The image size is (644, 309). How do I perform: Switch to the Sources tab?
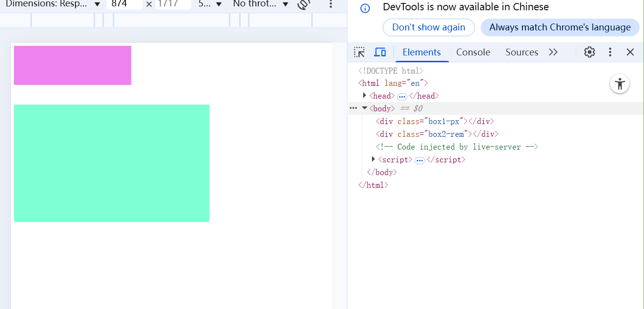coord(521,52)
